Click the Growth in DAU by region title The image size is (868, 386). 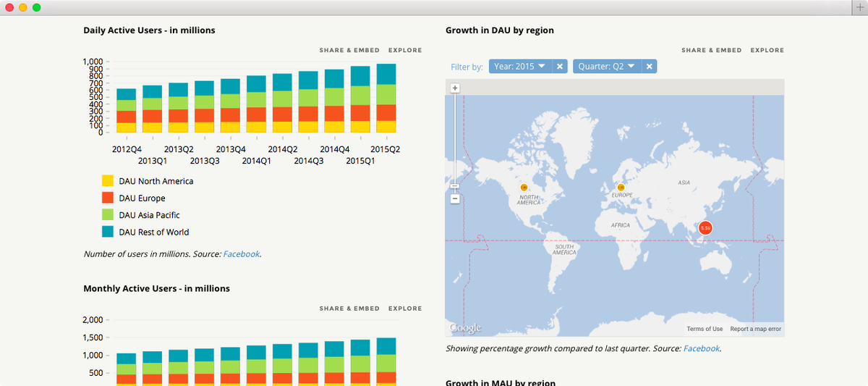(500, 30)
